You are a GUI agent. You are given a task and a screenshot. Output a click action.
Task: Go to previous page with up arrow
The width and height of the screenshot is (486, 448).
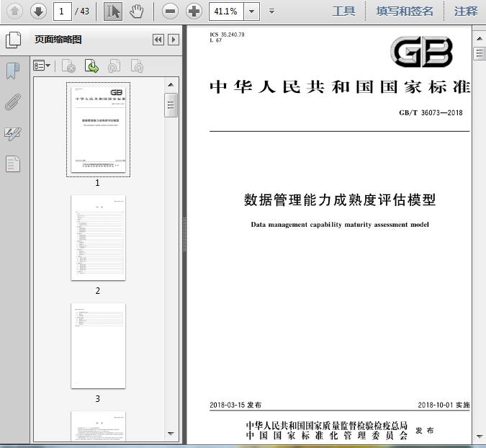[14, 12]
